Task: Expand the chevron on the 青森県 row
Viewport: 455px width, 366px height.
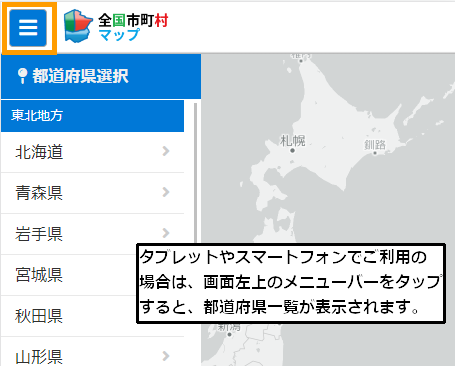Action: coord(166,192)
